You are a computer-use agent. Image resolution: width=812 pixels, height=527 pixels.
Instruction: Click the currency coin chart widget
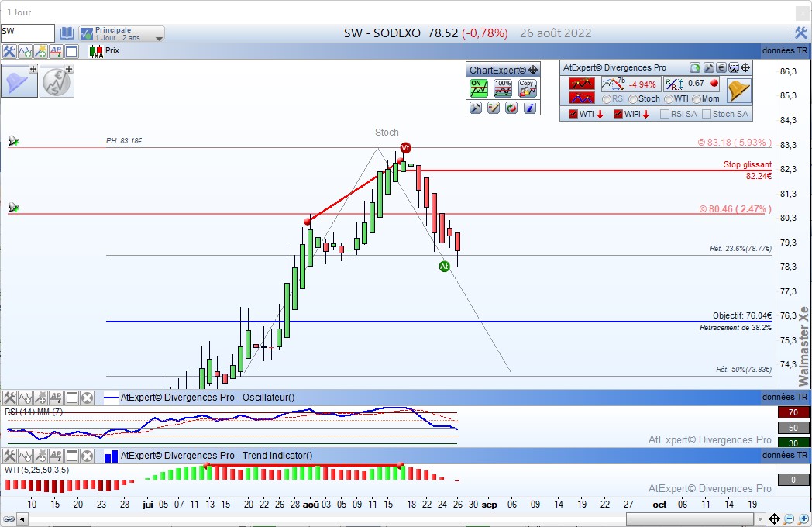coord(57,81)
